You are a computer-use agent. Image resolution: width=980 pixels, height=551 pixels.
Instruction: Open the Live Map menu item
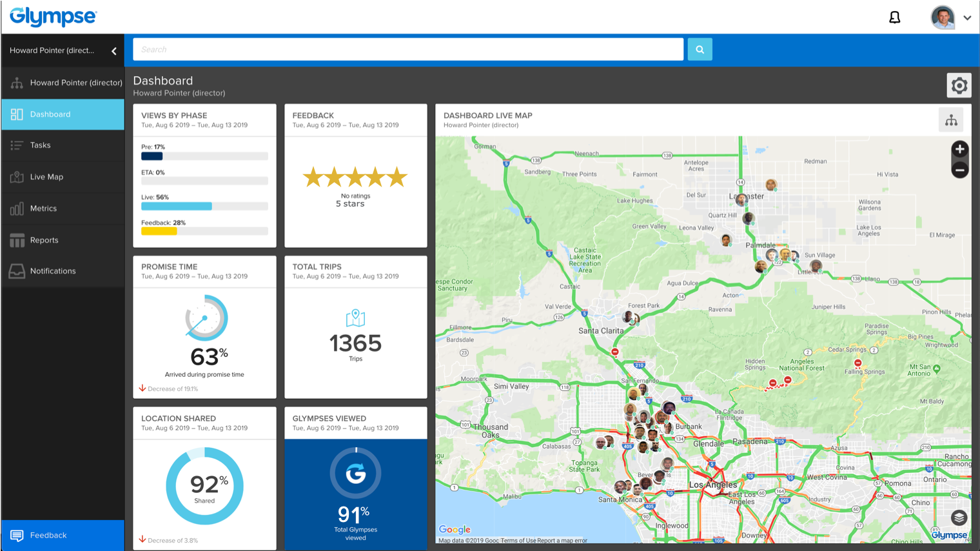click(x=63, y=177)
